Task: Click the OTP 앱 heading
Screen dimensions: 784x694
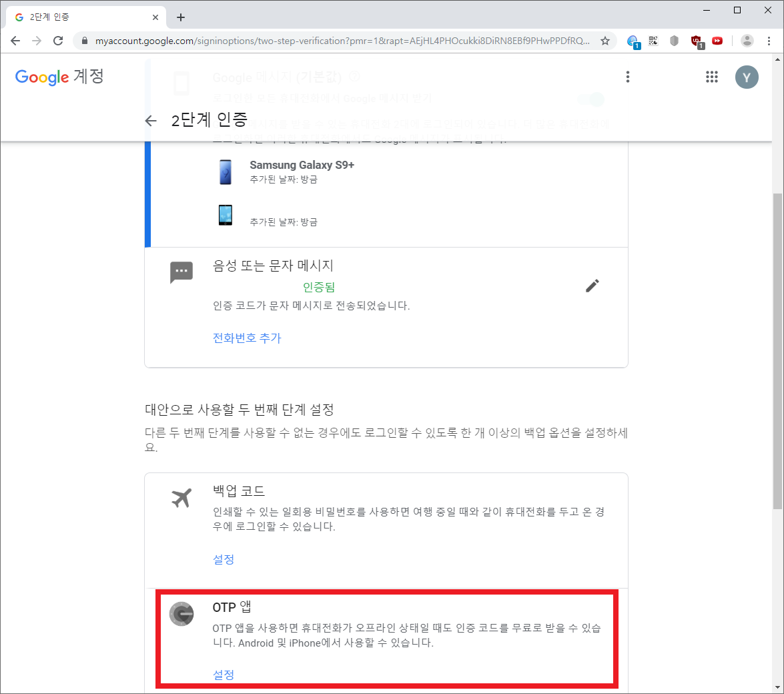Action: (x=232, y=607)
